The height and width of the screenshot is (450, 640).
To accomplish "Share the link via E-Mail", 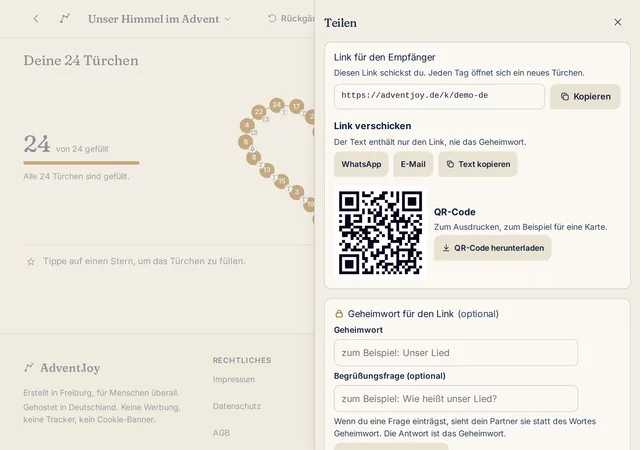I will pos(413,164).
